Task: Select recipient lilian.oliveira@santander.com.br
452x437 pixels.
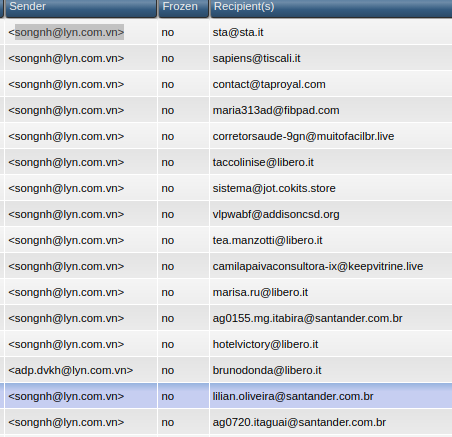Action: tap(293, 396)
